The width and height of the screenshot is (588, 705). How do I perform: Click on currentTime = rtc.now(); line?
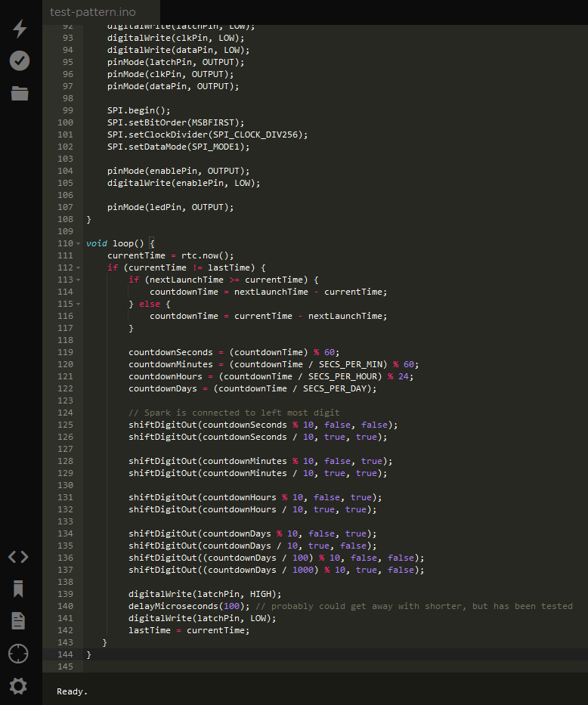tap(170, 256)
